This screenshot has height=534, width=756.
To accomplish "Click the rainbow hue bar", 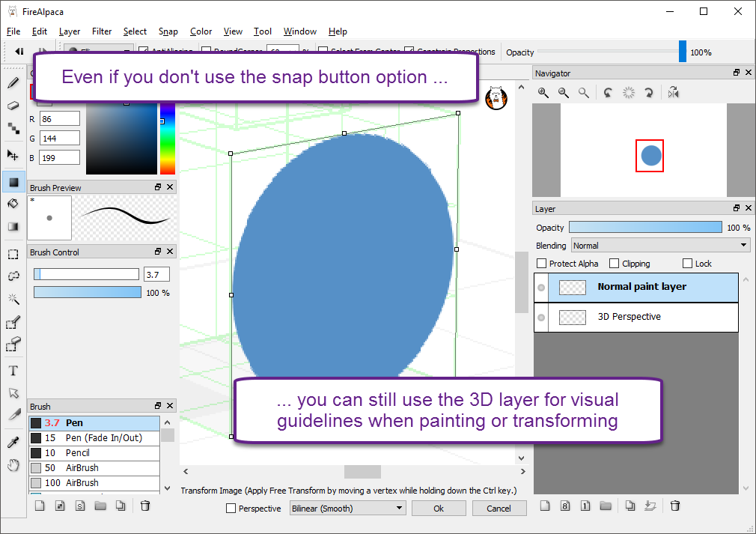I will click(168, 139).
